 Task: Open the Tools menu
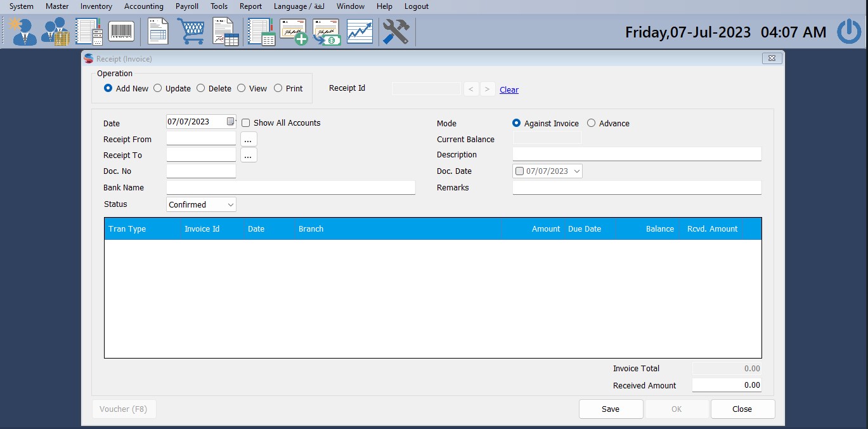(219, 6)
